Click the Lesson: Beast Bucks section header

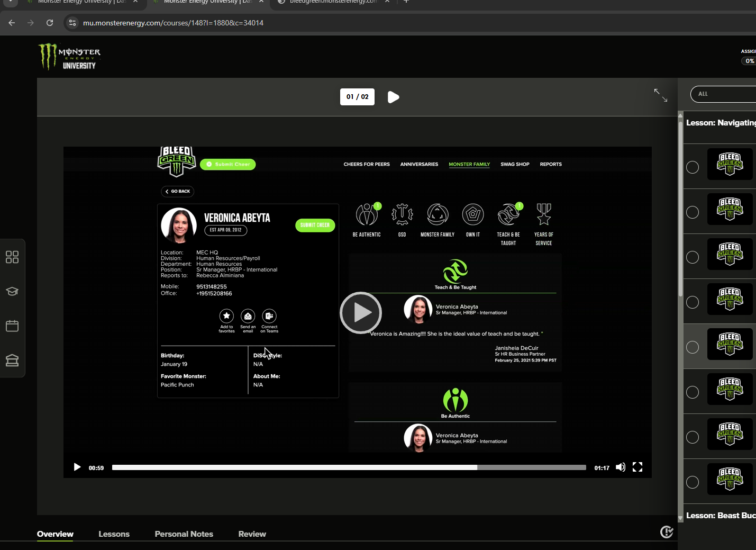point(721,516)
